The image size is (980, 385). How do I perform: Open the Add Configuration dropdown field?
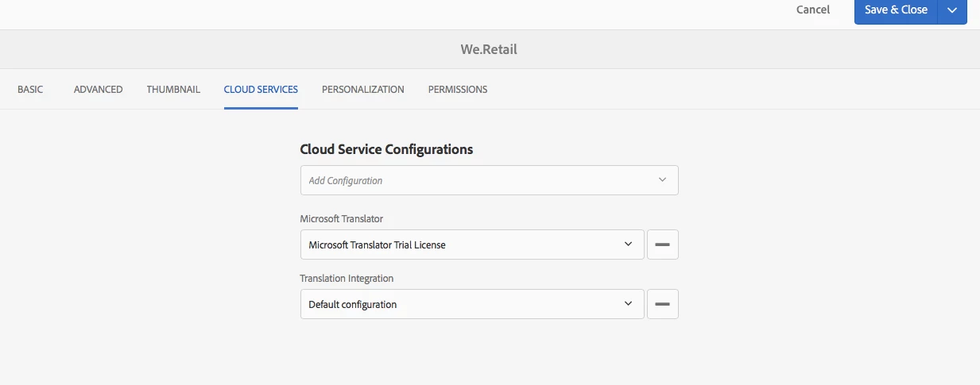(x=477, y=180)
